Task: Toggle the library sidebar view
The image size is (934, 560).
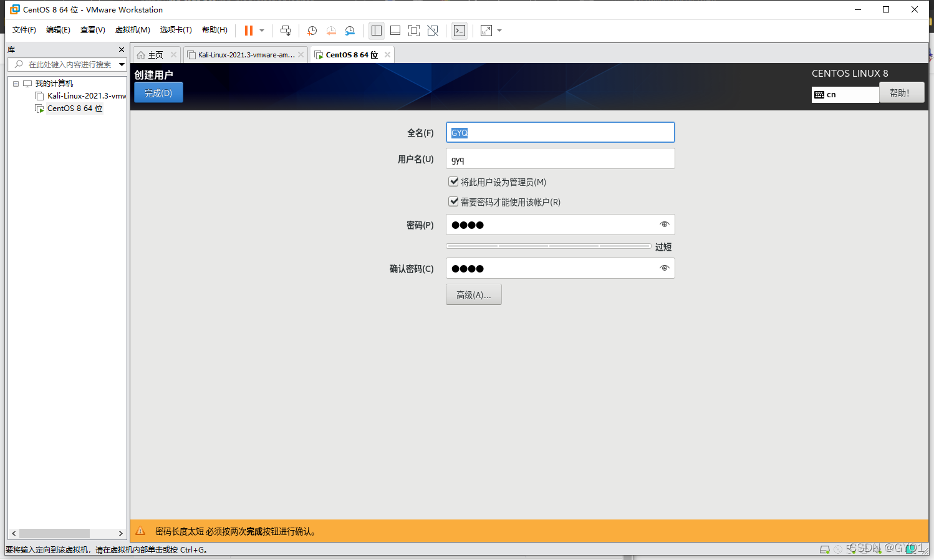Action: click(x=377, y=31)
